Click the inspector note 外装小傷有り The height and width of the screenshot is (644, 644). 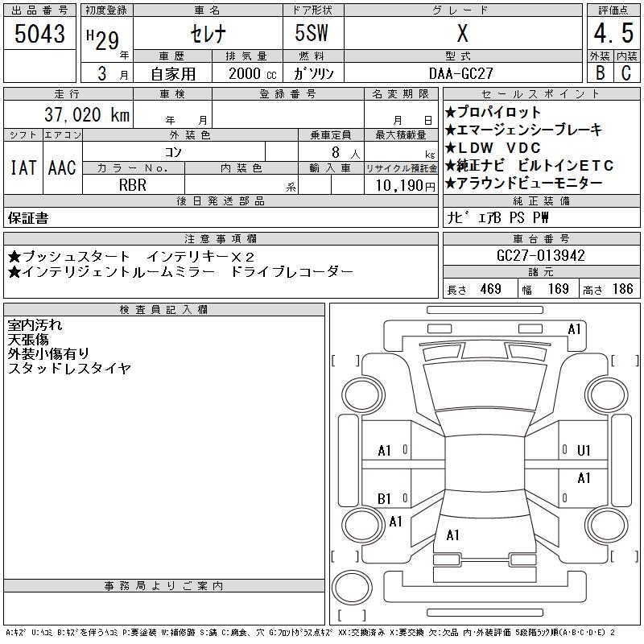coord(48,353)
